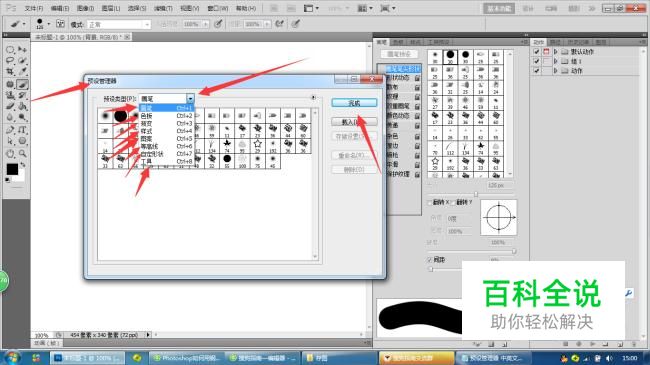This screenshot has width=650, height=365.
Task: Click the 画笔预设 button in Brush panel
Action: pyautogui.click(x=399, y=54)
